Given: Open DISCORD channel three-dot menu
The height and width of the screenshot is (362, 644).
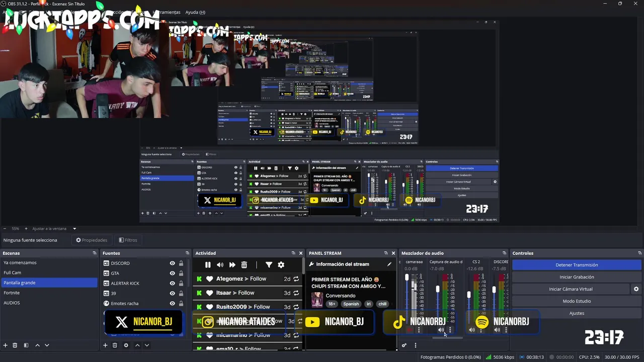Looking at the screenshot, I should [506, 330].
